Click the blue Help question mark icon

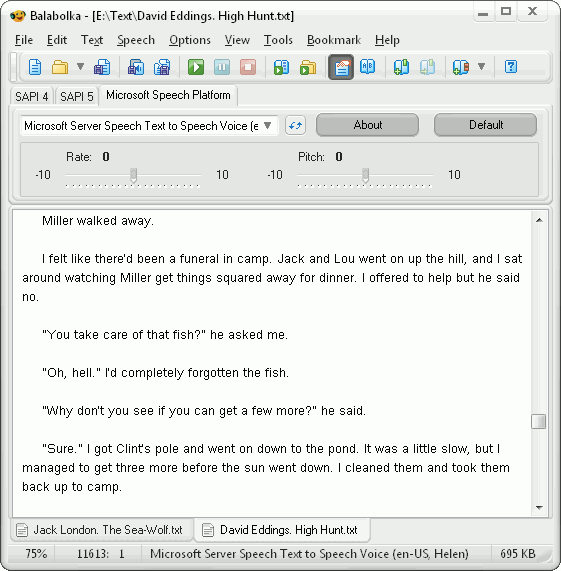point(511,67)
